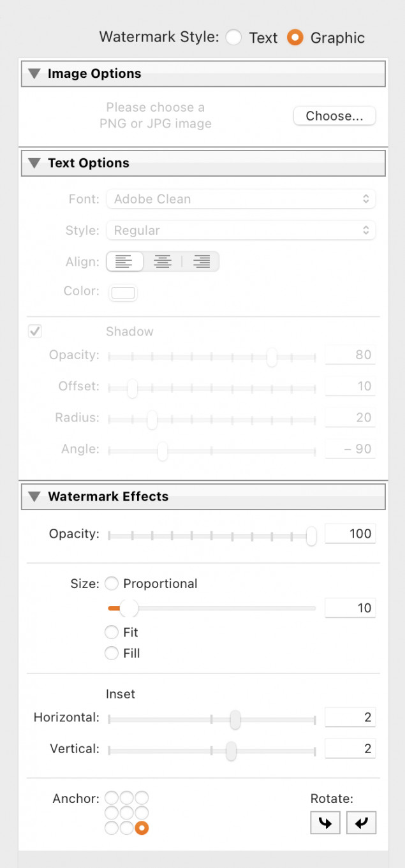
Task: Set anchor to bottom-left position
Action: pos(111,828)
